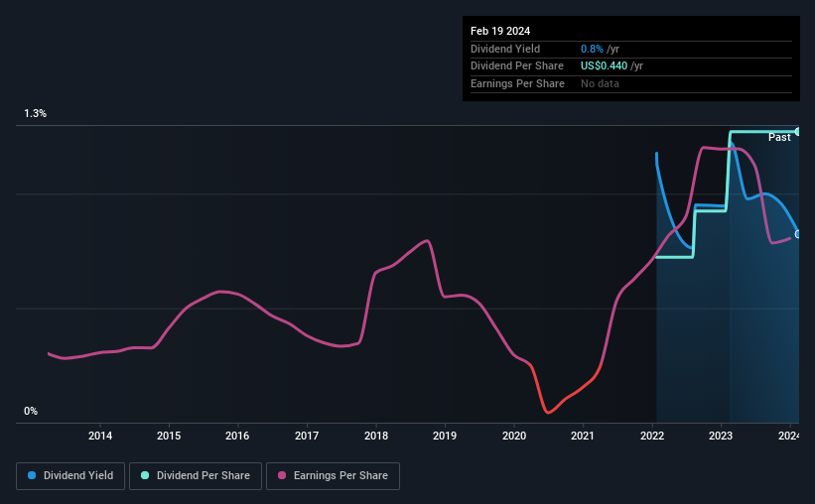Toggle the Earnings Per Share legend button

tap(333, 476)
